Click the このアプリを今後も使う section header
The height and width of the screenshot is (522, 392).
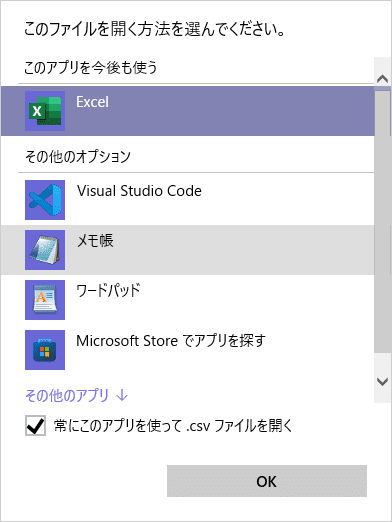coord(90,68)
